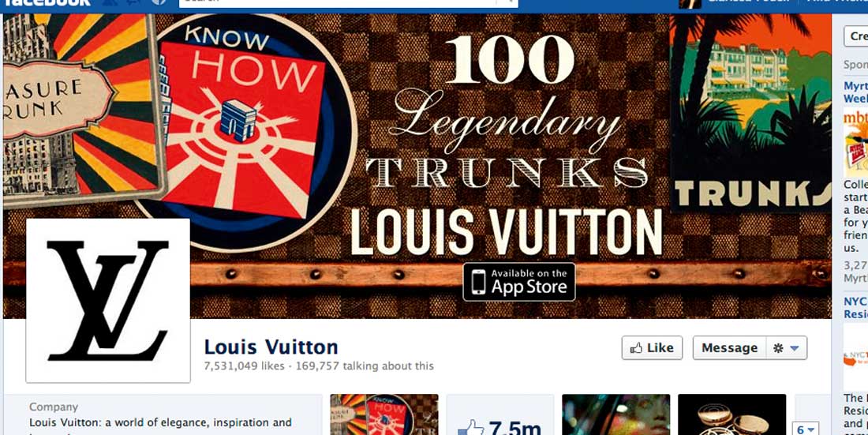Open the gold jewelry thumbnail tile

coord(731,414)
